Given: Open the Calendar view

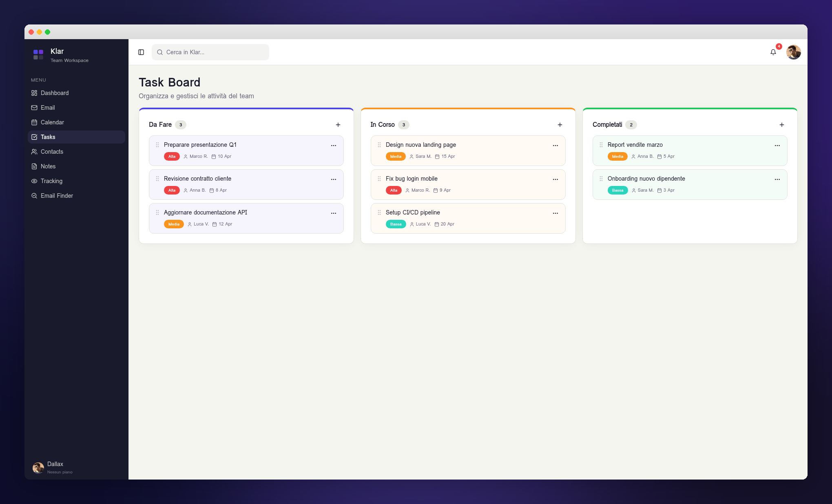Looking at the screenshot, I should pos(52,122).
